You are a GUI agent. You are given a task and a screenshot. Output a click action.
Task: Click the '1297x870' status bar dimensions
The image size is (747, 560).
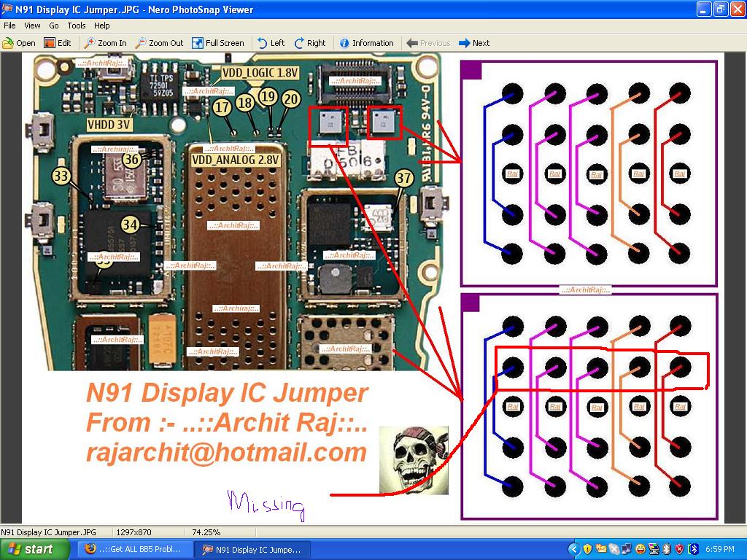click(x=134, y=532)
